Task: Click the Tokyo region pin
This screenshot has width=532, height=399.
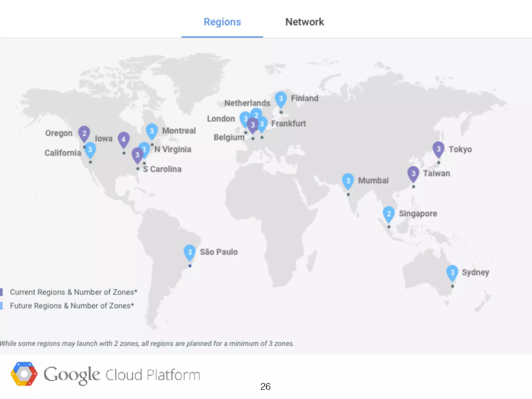Action: (438, 149)
